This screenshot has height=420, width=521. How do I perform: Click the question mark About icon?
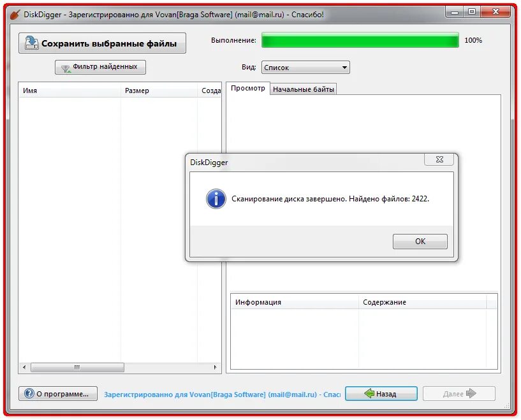[29, 394]
